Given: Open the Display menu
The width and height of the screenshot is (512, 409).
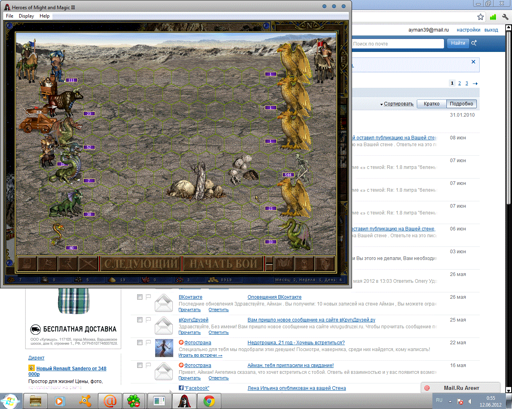Looking at the screenshot, I should tap(26, 16).
